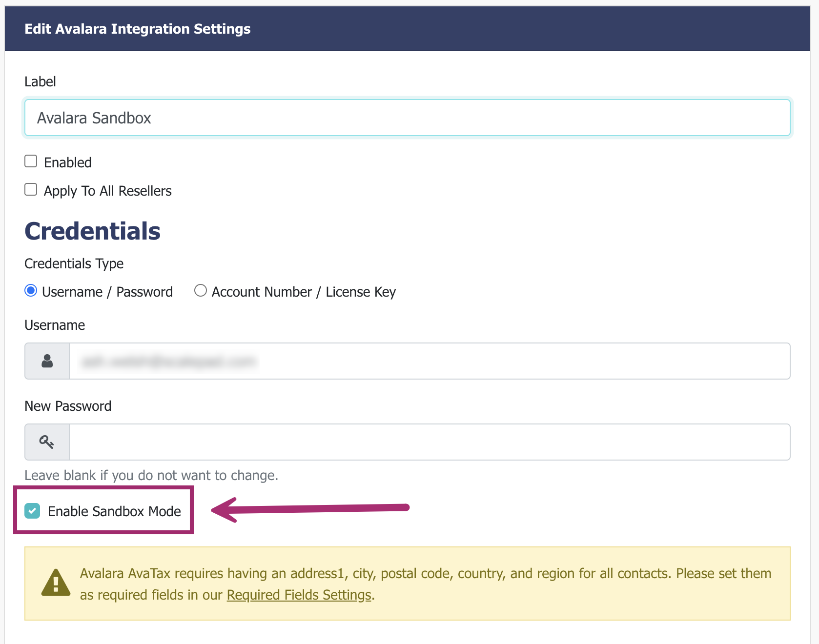Click the 'Username' label above the field
Screen dimensions: 819x644
[x=55, y=325]
